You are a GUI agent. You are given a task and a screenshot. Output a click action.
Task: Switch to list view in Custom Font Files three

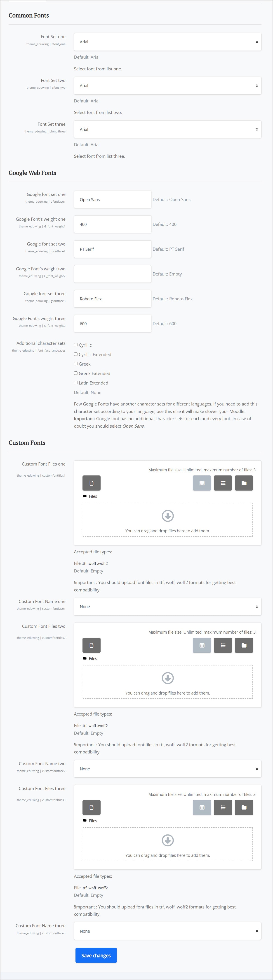(x=223, y=807)
